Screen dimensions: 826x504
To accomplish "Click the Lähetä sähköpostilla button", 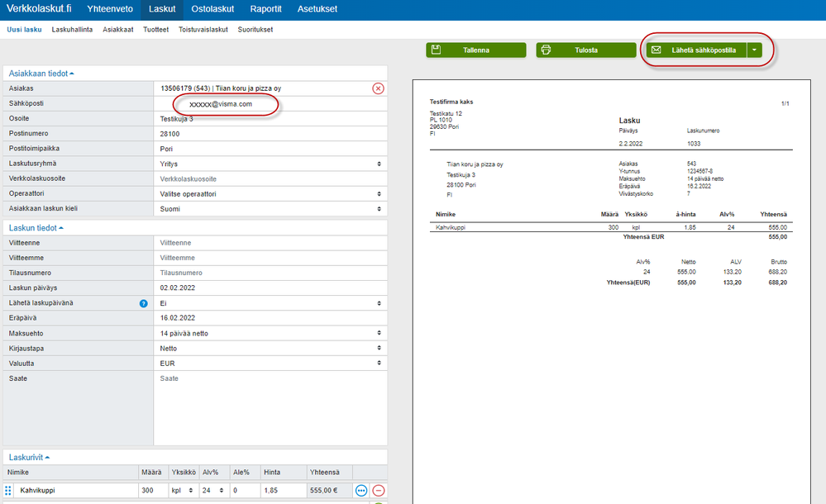I will coord(696,50).
